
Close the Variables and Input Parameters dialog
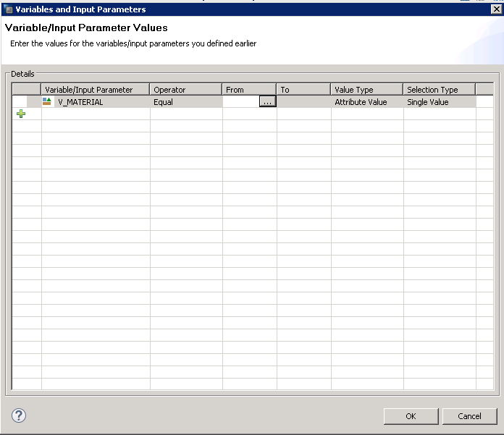coord(497,9)
